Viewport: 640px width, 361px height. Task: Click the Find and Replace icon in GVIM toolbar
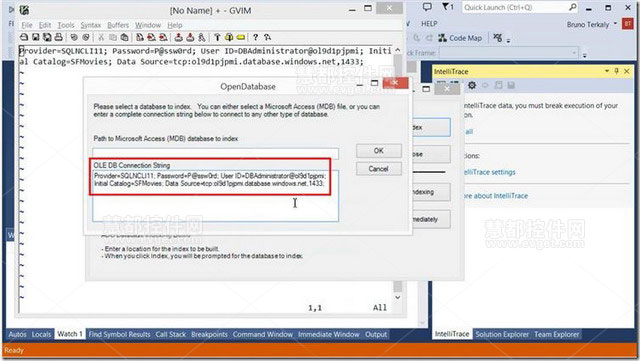coord(140,37)
